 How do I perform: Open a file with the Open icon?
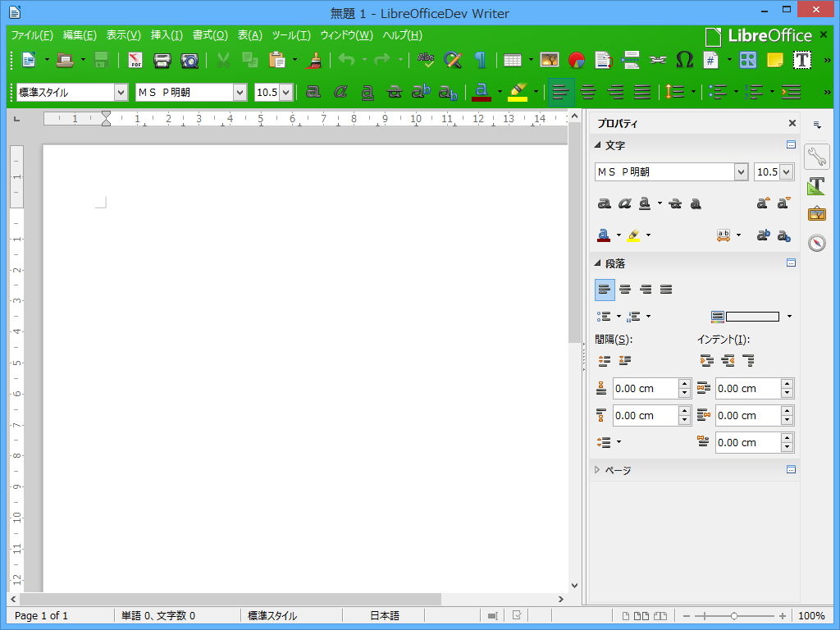65,60
